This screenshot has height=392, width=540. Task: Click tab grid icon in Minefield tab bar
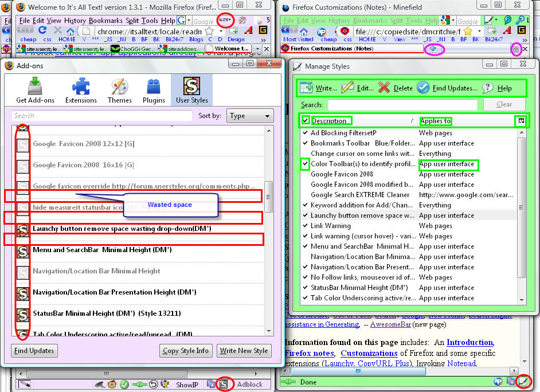(x=515, y=49)
